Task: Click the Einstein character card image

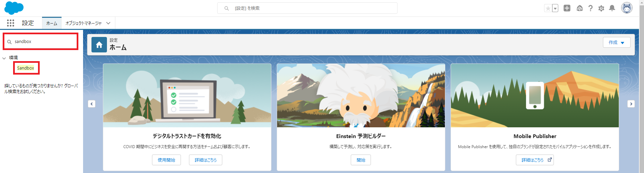Action: (361, 95)
